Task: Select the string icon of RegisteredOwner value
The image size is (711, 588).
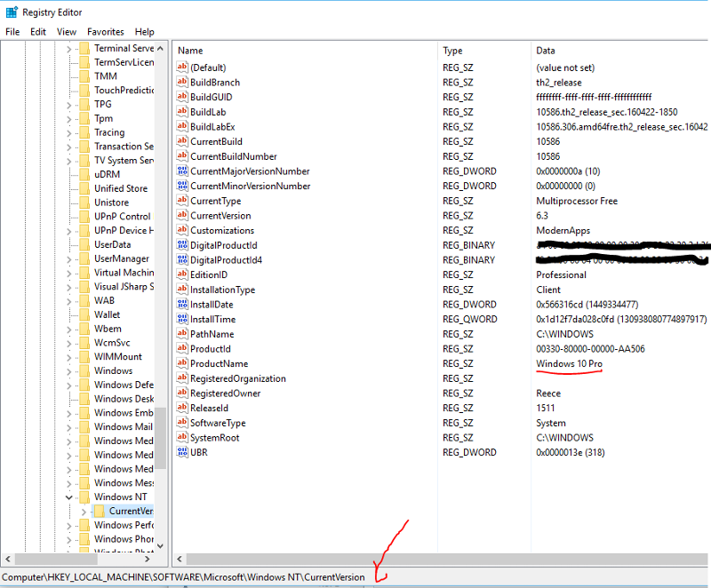Action: pos(182,393)
